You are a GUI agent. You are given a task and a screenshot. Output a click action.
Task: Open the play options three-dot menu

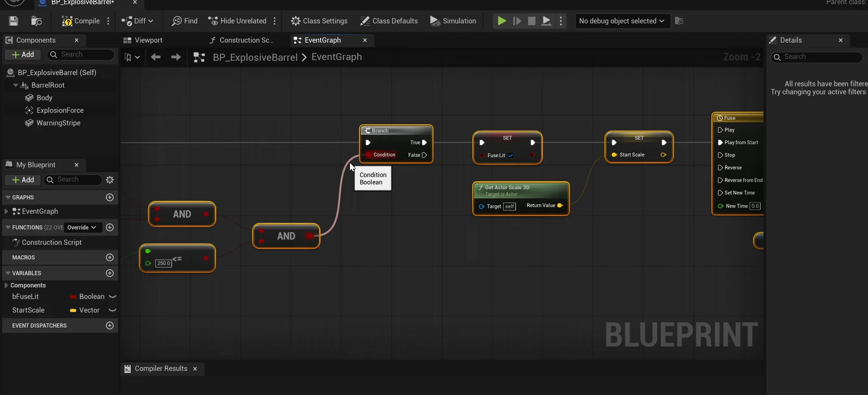561,21
